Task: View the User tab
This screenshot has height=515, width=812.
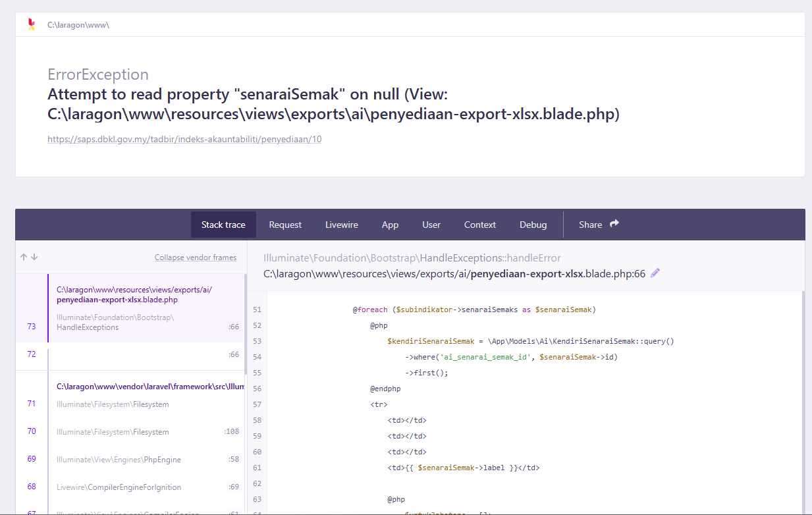Action: point(431,225)
